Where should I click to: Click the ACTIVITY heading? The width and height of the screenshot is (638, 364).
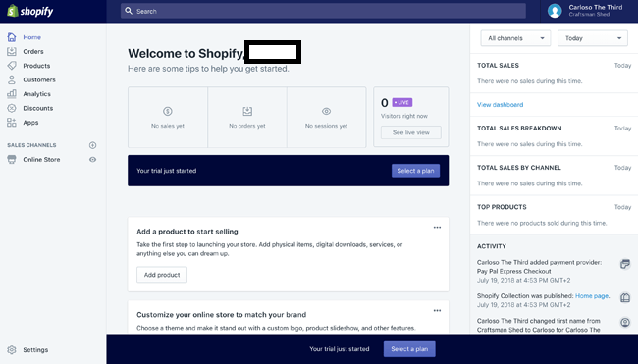click(492, 246)
